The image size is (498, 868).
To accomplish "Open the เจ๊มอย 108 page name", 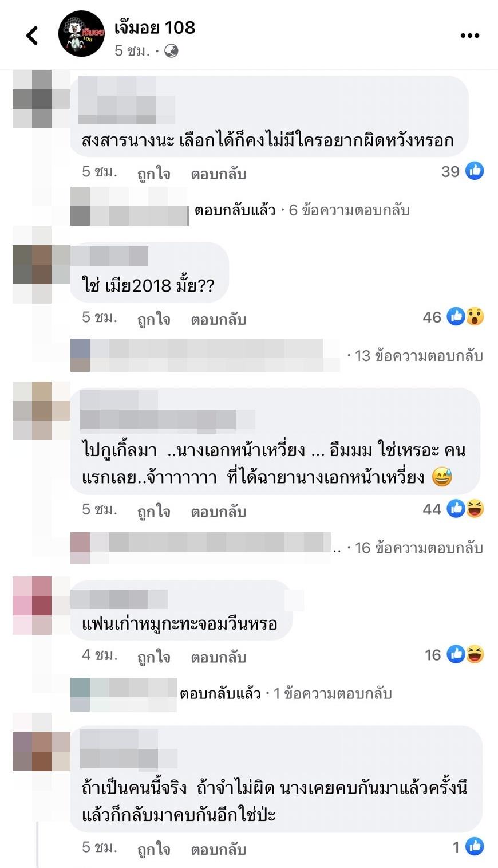I will pyautogui.click(x=155, y=27).
